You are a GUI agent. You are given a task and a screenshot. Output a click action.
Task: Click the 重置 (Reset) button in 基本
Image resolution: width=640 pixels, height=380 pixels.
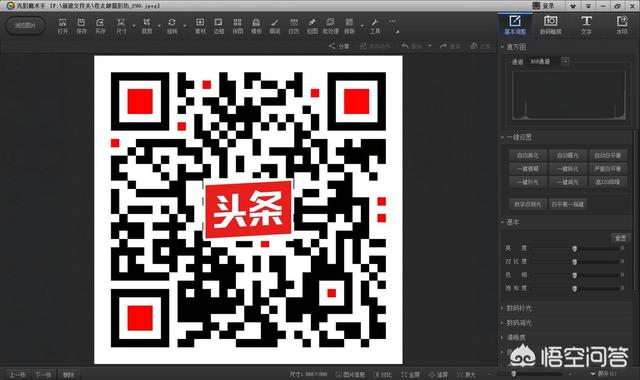pyautogui.click(x=620, y=238)
